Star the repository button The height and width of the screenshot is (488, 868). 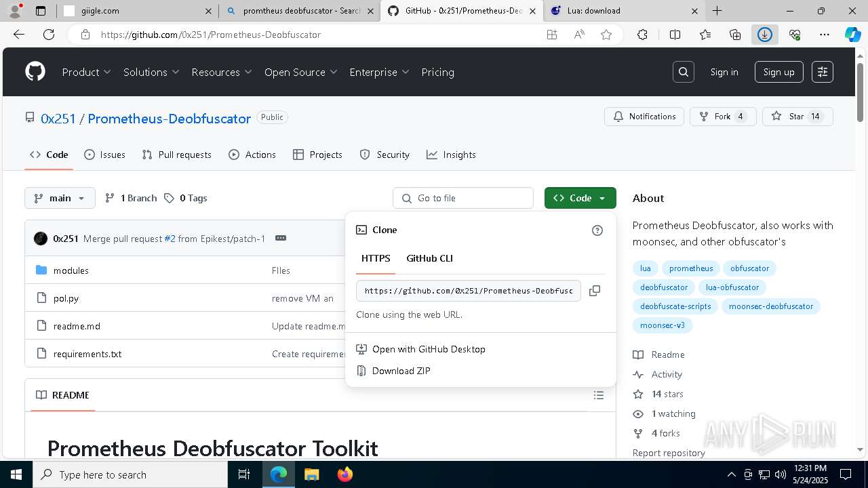pos(797,117)
